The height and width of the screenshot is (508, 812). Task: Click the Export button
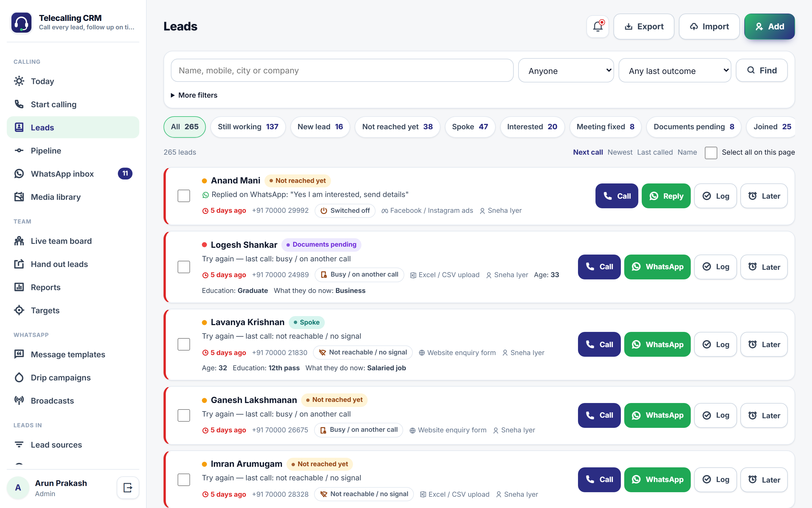click(x=644, y=27)
